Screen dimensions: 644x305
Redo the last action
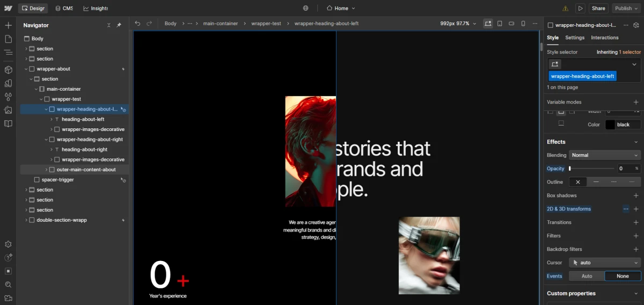pyautogui.click(x=149, y=23)
